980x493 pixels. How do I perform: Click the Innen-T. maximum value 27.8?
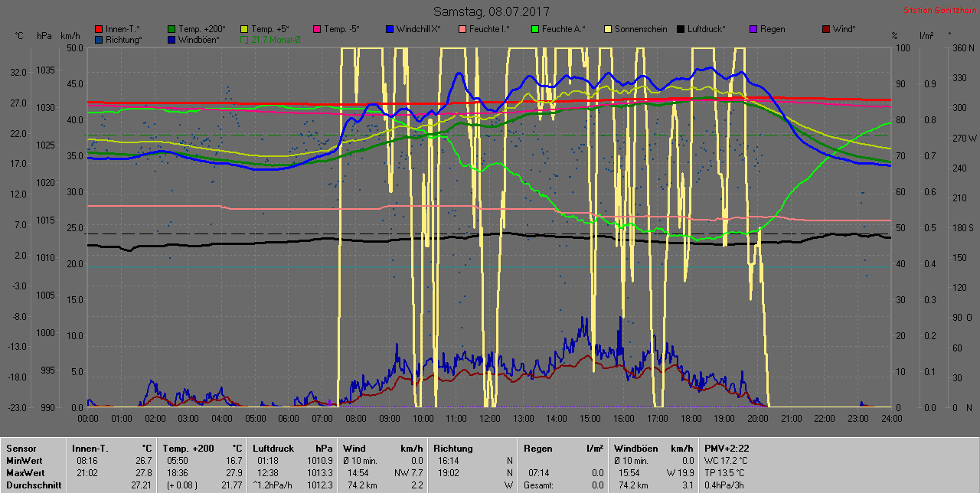(143, 473)
